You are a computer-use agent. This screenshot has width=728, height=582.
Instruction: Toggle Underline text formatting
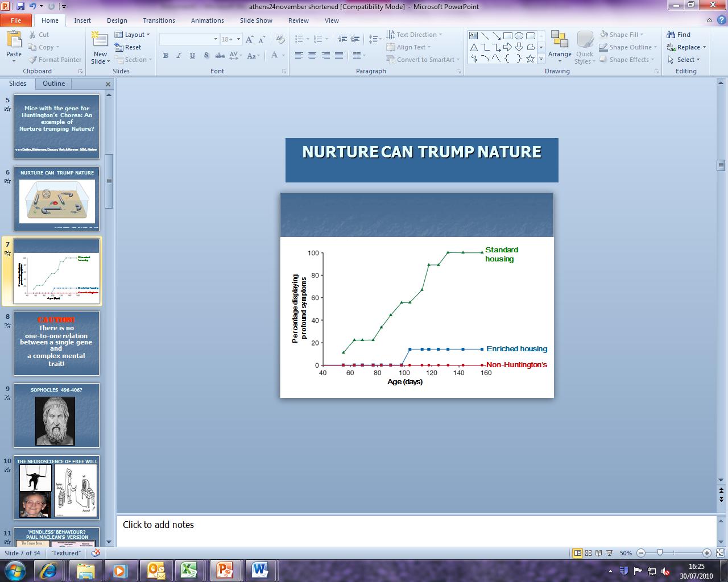pyautogui.click(x=192, y=56)
